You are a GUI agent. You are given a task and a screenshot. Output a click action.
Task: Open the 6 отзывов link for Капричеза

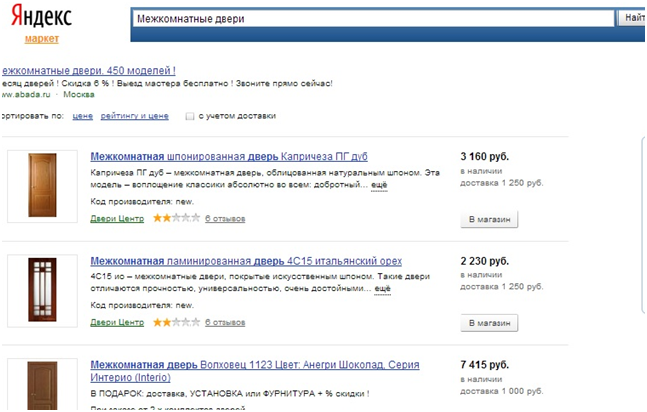pyautogui.click(x=225, y=218)
